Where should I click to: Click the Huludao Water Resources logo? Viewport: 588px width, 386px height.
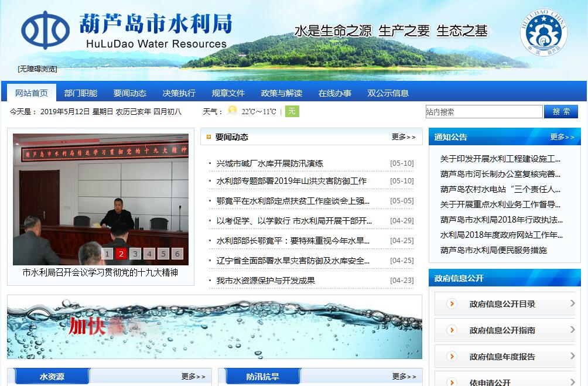coord(46,30)
